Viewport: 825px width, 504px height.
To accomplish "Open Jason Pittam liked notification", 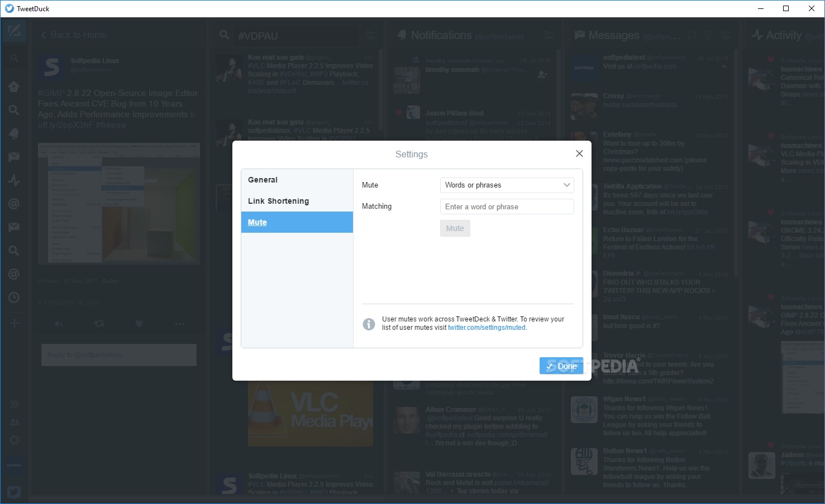I will pos(471,122).
